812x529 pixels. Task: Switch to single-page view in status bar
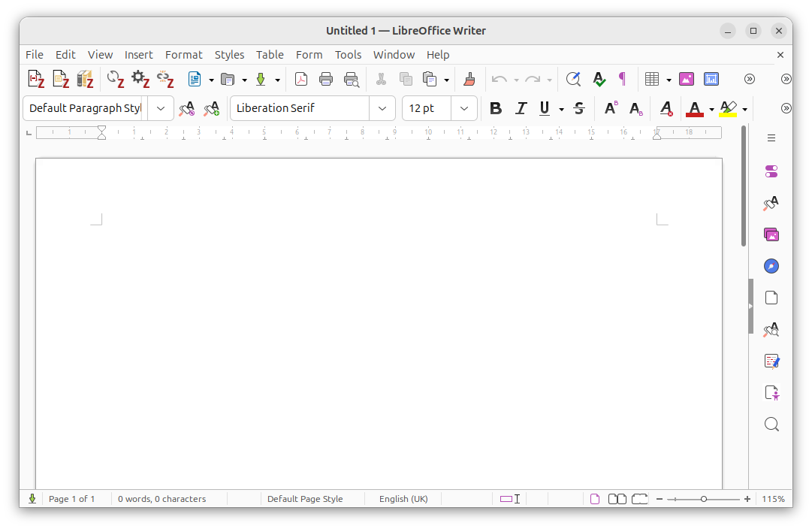(595, 499)
